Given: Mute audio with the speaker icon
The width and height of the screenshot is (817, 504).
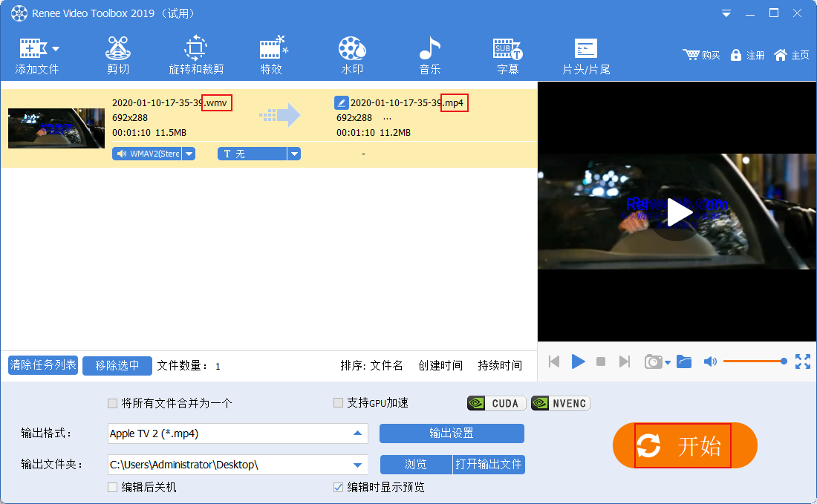Looking at the screenshot, I should tap(710, 361).
